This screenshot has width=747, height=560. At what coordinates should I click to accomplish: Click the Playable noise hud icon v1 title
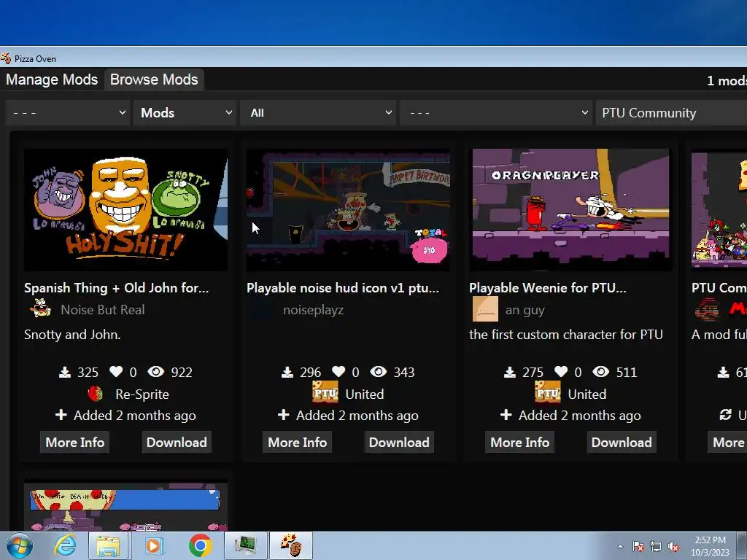pos(343,288)
